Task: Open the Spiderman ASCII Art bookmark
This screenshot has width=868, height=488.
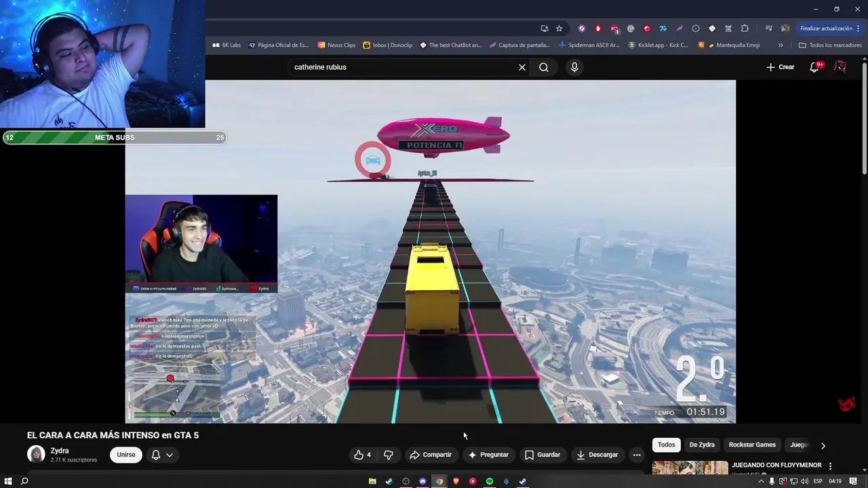Action: [589, 45]
